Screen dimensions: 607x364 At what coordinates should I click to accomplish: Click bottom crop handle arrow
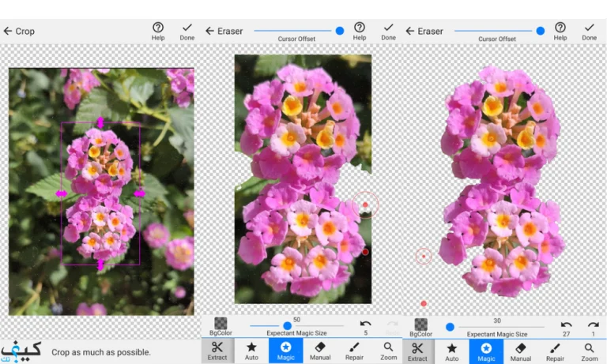click(x=100, y=265)
